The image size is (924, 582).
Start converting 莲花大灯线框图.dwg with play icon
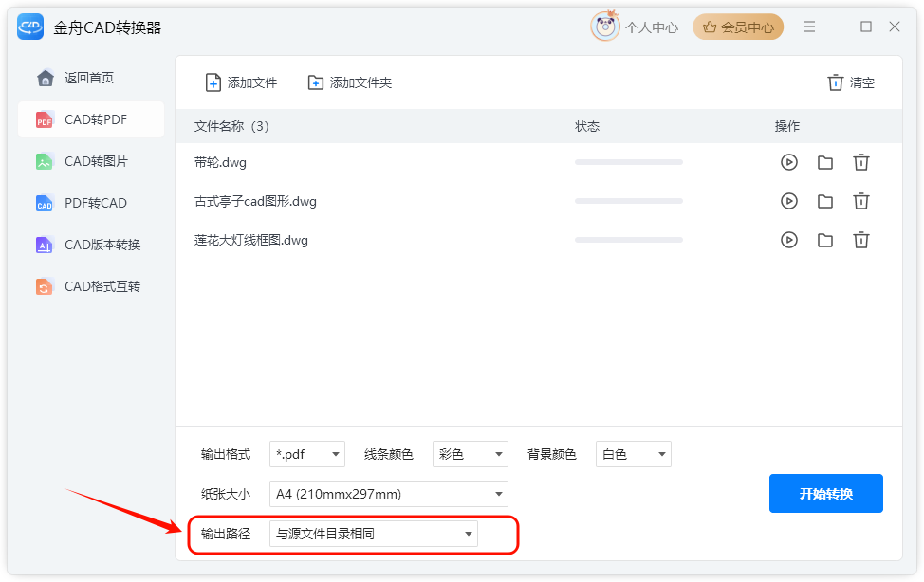click(789, 241)
